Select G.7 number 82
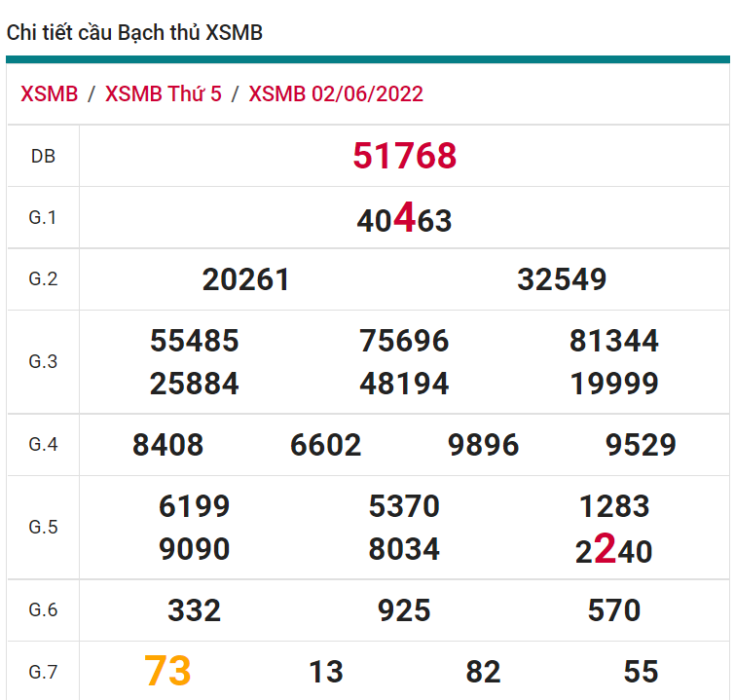Image resolution: width=735 pixels, height=700 pixels. [x=483, y=672]
